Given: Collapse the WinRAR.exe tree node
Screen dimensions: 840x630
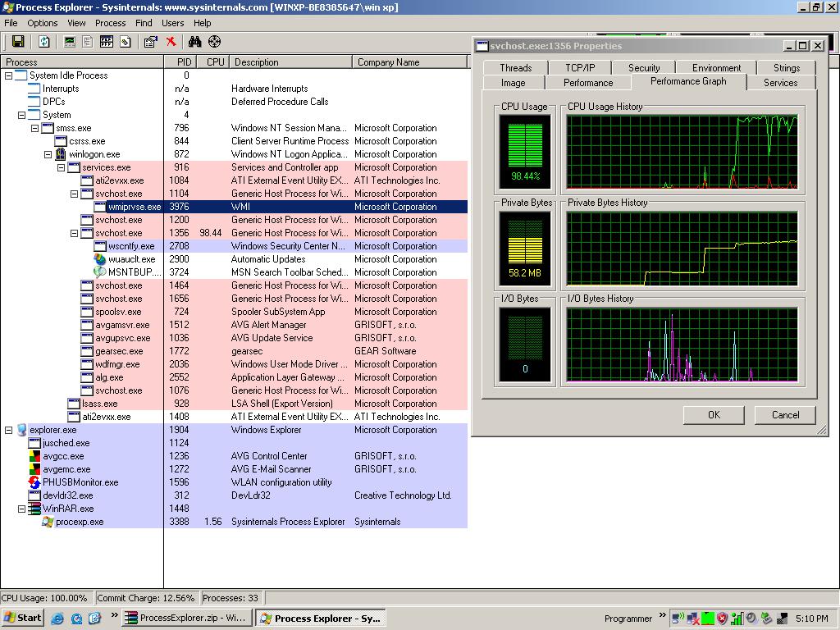Looking at the screenshot, I should click(x=21, y=509).
